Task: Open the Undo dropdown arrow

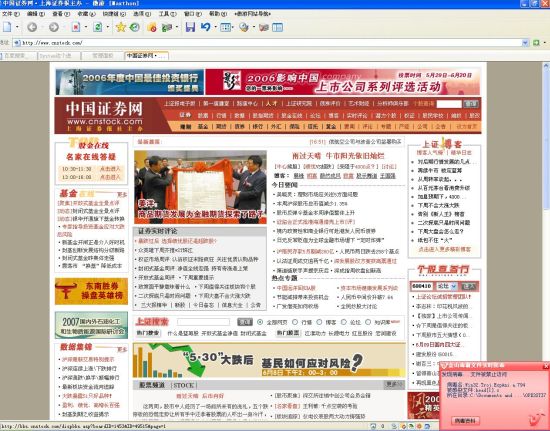Action: (x=215, y=27)
